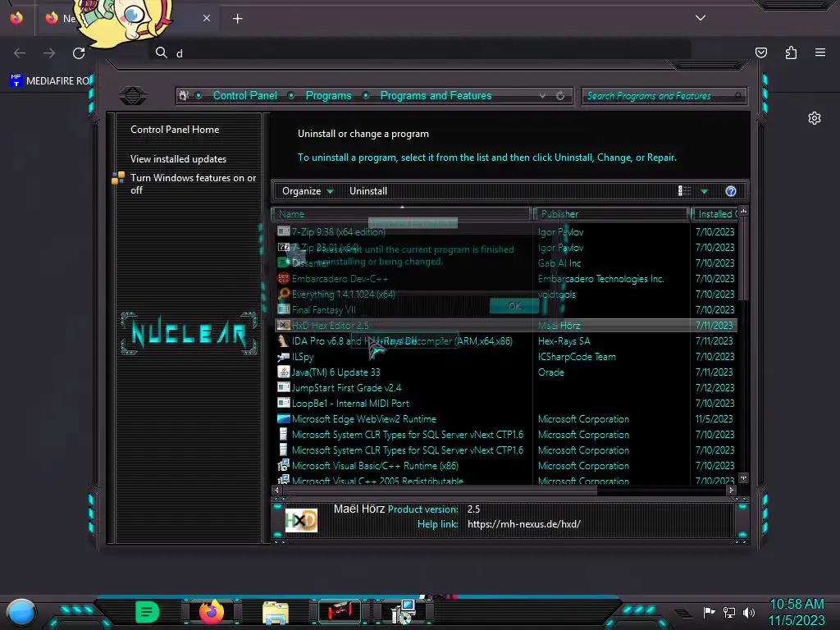Screen dimensions: 840x630
Task: Click Programs and Features breadcrumb
Action: click(x=436, y=96)
